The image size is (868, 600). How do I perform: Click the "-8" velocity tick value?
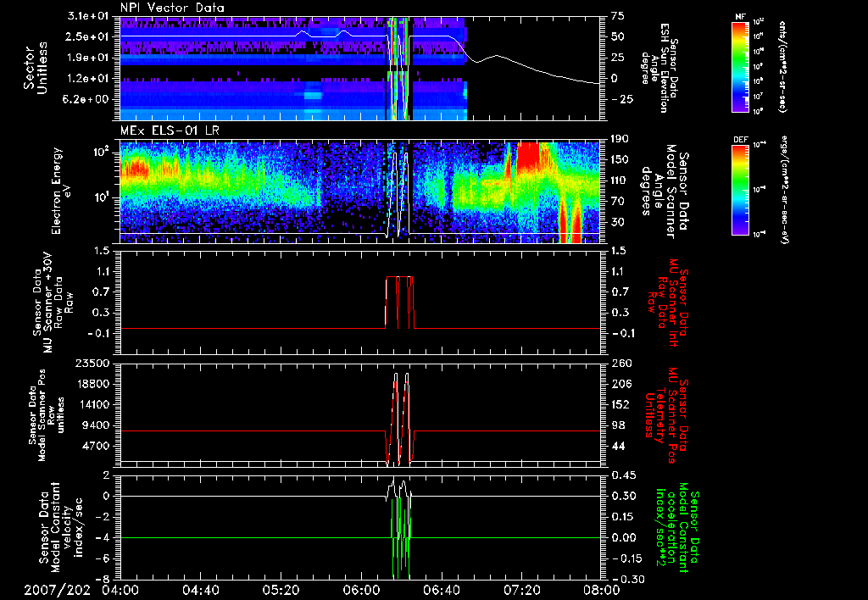(x=103, y=580)
